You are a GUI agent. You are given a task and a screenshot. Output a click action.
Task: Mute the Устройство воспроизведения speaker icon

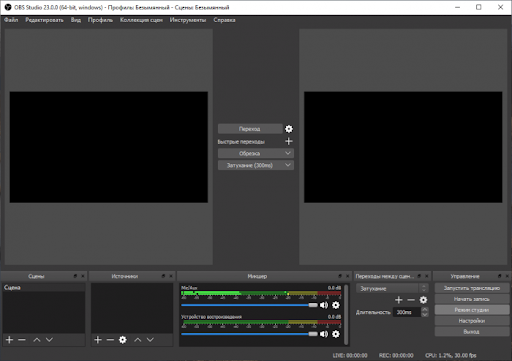pyautogui.click(x=324, y=334)
